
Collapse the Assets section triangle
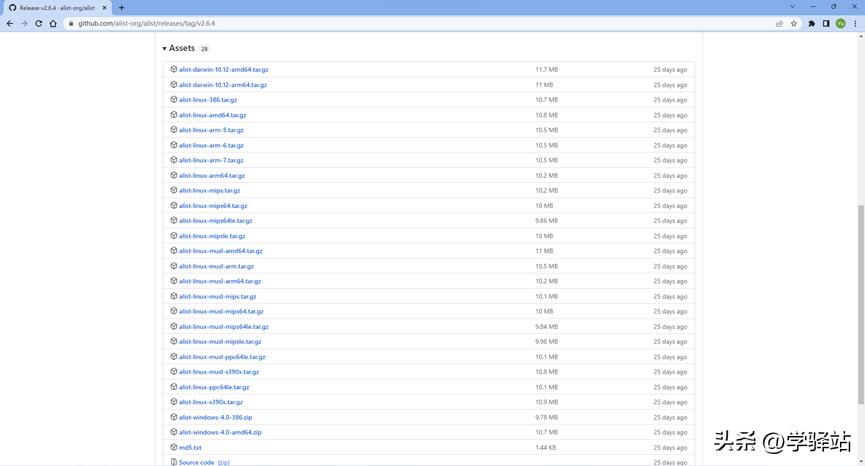[x=164, y=48]
